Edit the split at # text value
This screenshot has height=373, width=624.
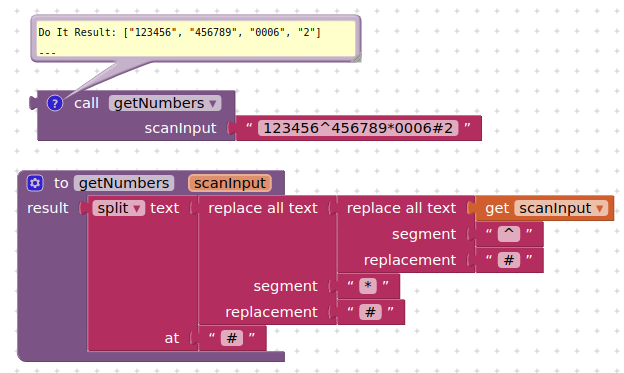tap(232, 338)
